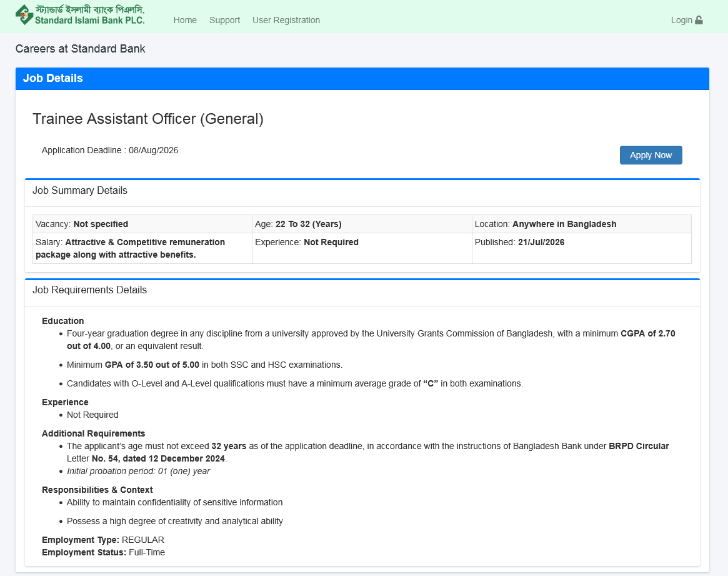Click the Salary remuneration package cell

142,248
